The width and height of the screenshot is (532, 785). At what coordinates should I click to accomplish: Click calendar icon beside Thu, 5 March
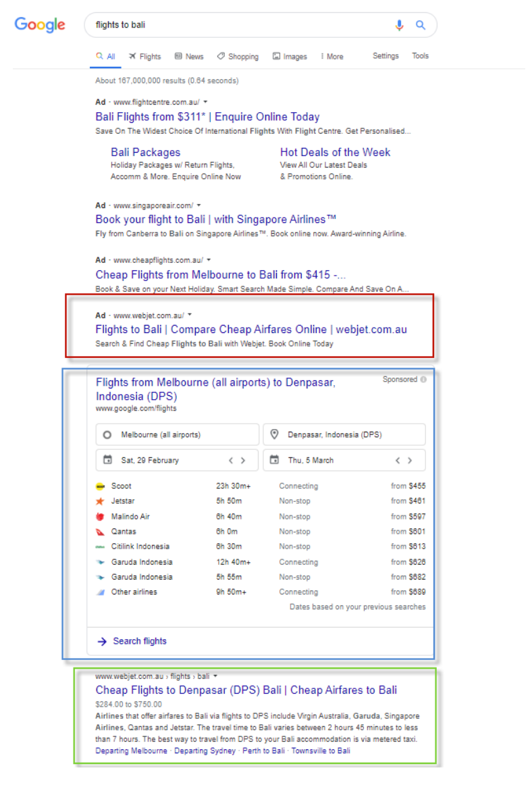click(x=274, y=459)
